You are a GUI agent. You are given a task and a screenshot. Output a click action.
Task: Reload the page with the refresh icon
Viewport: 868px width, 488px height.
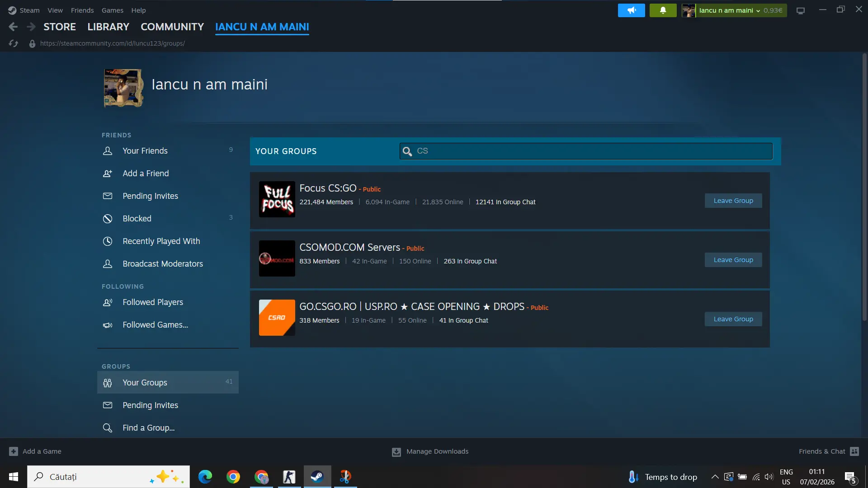[x=14, y=43]
